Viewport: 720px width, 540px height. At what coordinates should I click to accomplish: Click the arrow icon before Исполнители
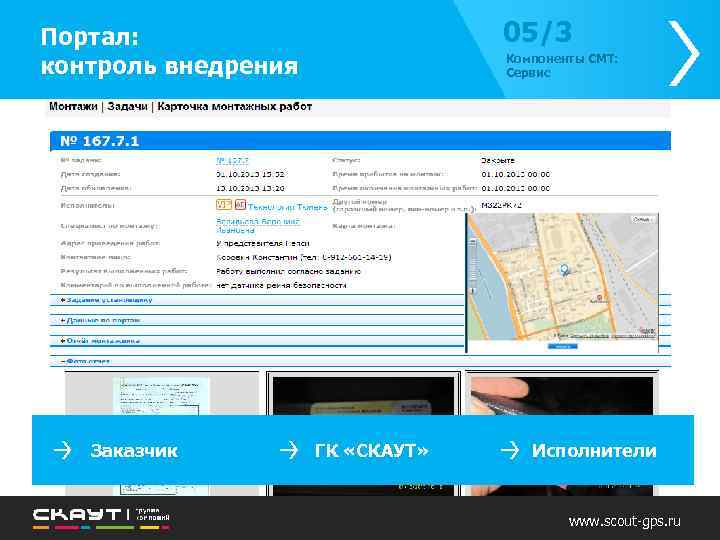pyautogui.click(x=510, y=450)
